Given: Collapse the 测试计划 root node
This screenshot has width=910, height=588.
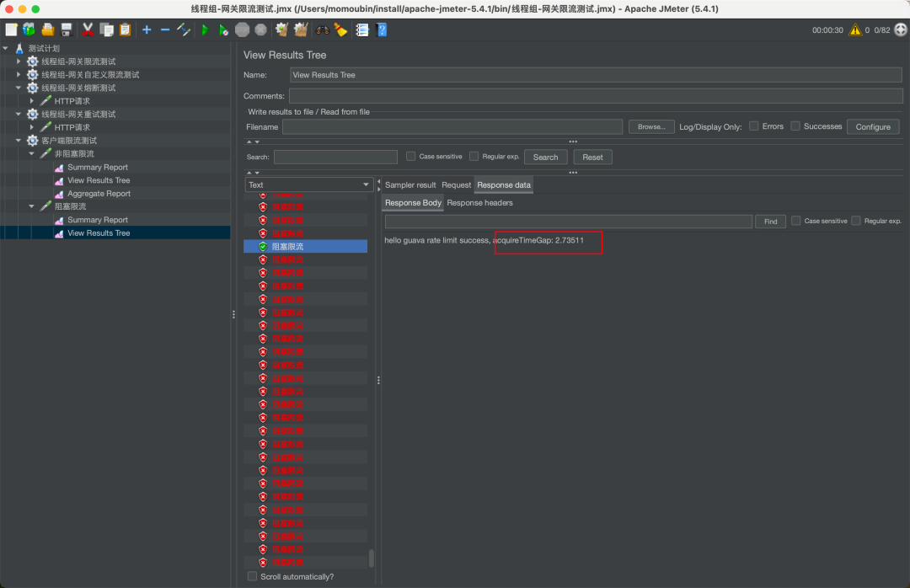Looking at the screenshot, I should tap(5, 48).
